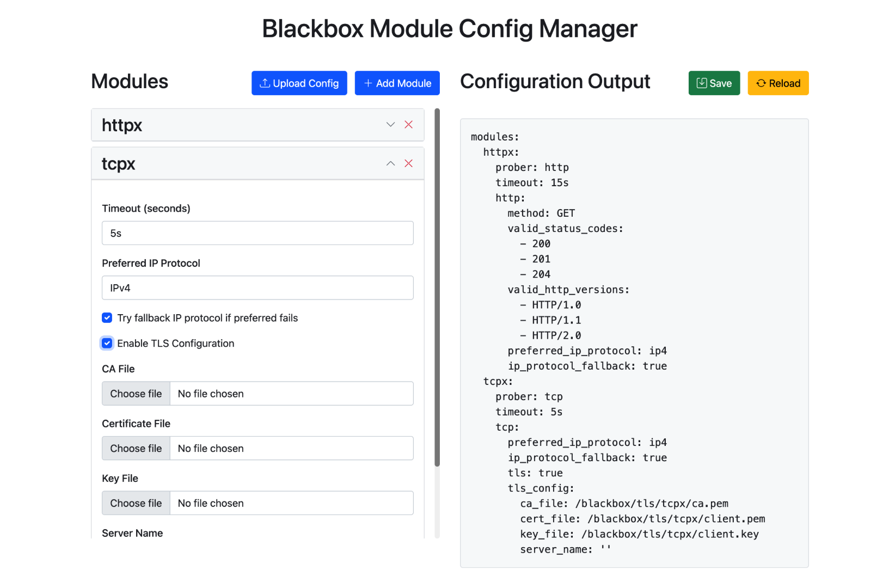The height and width of the screenshot is (588, 895).
Task: Edit the Timeout seconds field
Action: [258, 233]
